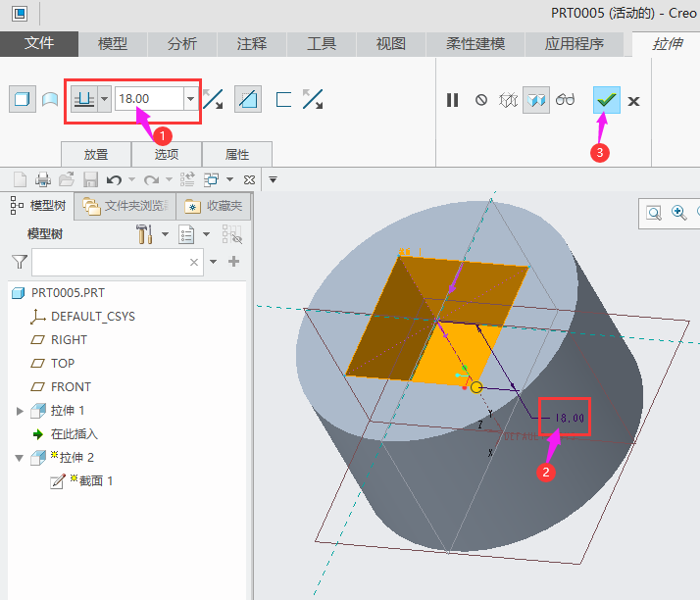
Task: Toggle the thicken sketch option
Action: click(284, 99)
